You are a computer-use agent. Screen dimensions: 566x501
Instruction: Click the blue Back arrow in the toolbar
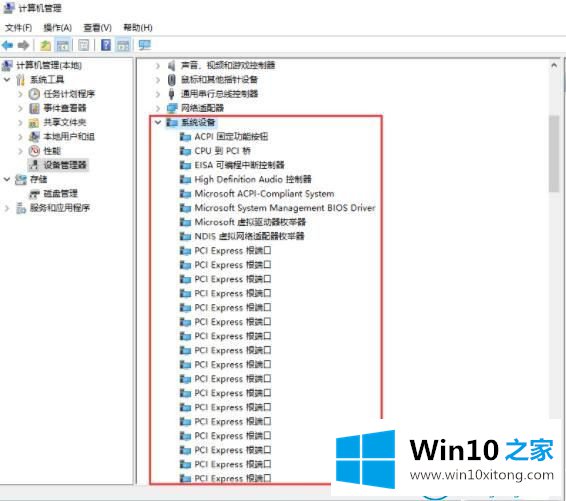point(8,45)
